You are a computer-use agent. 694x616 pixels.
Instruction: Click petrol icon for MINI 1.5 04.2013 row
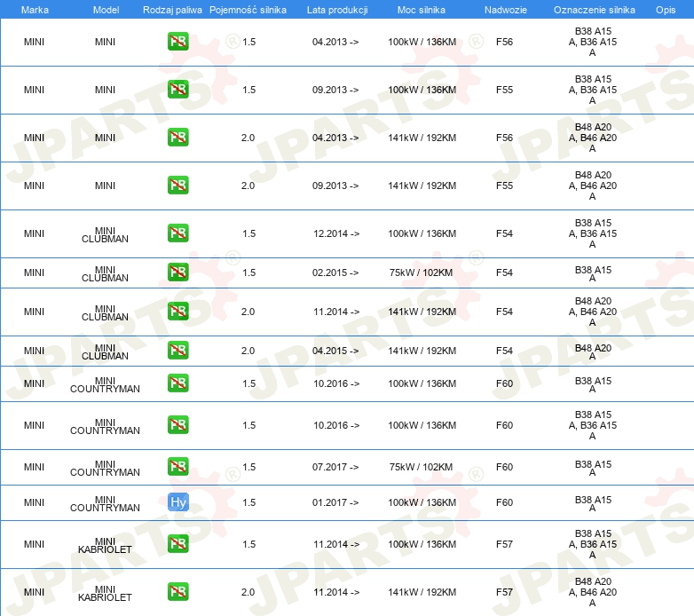click(x=177, y=42)
